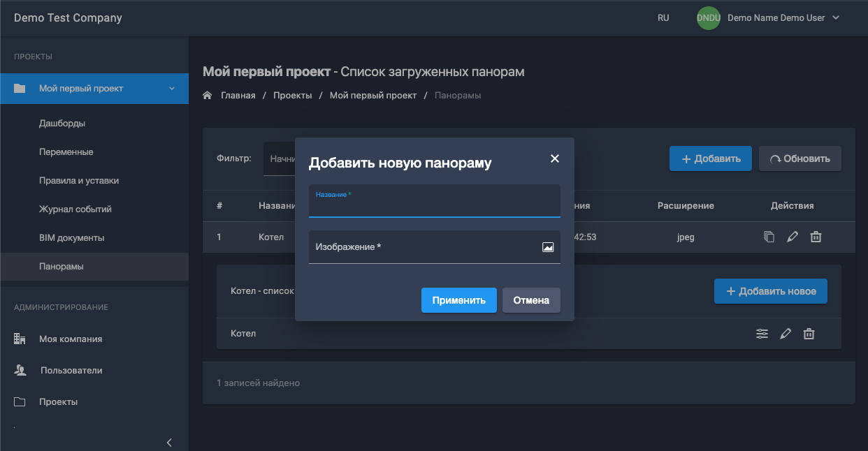Collapse the Мой первый проект sidebar section

pos(172,89)
